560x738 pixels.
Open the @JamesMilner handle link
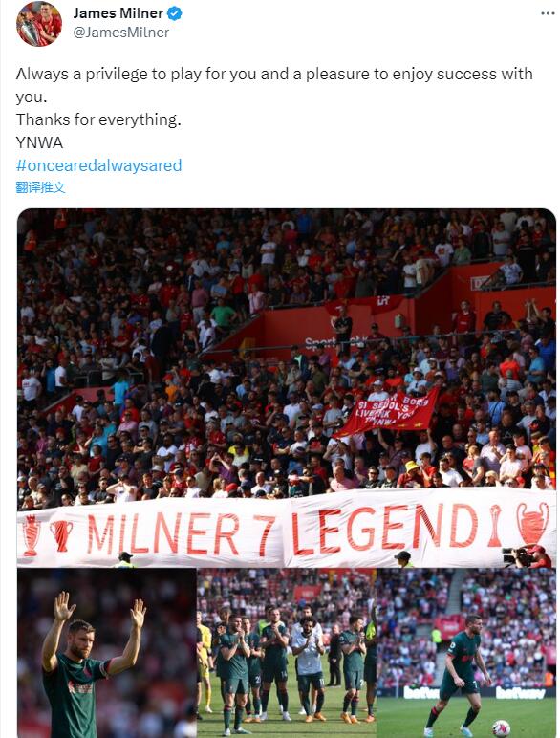coord(121,33)
